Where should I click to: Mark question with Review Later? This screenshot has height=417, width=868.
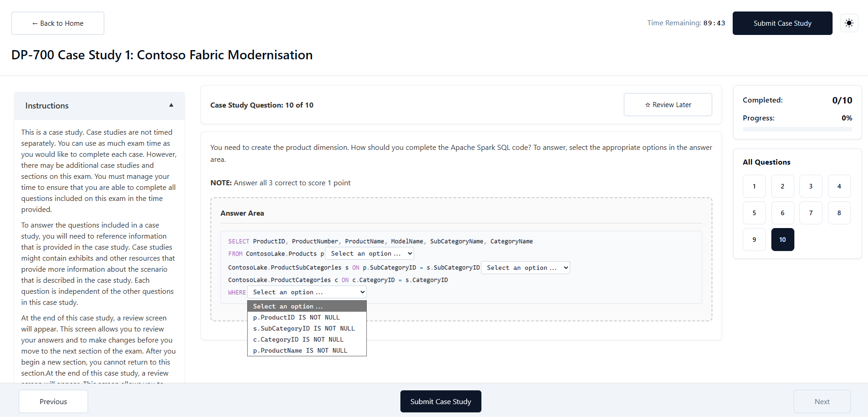(668, 105)
